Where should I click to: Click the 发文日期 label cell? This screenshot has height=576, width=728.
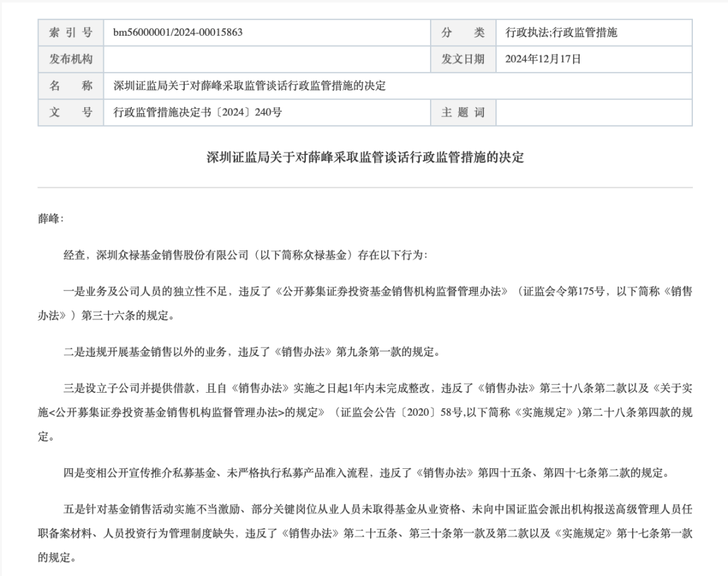point(463,59)
